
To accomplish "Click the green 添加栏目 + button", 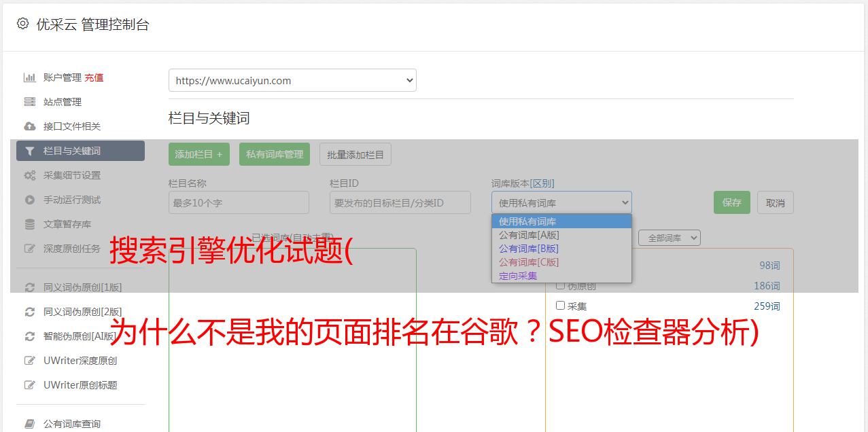I will (x=199, y=154).
